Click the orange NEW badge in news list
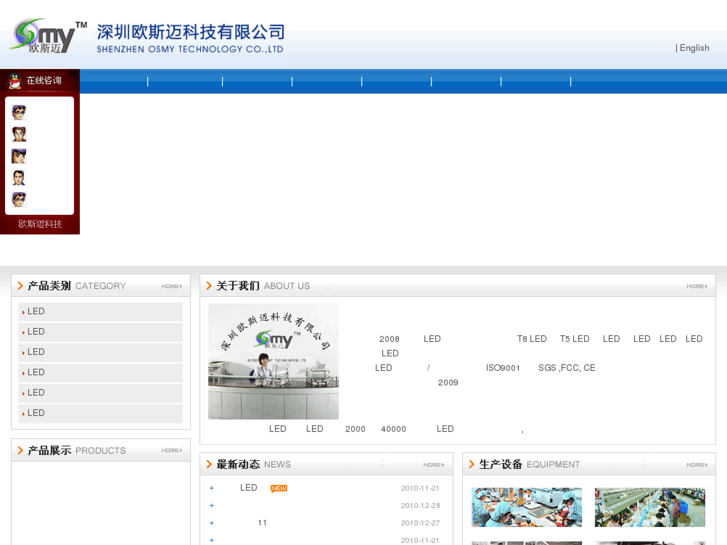This screenshot has width=727, height=545. coord(279,488)
